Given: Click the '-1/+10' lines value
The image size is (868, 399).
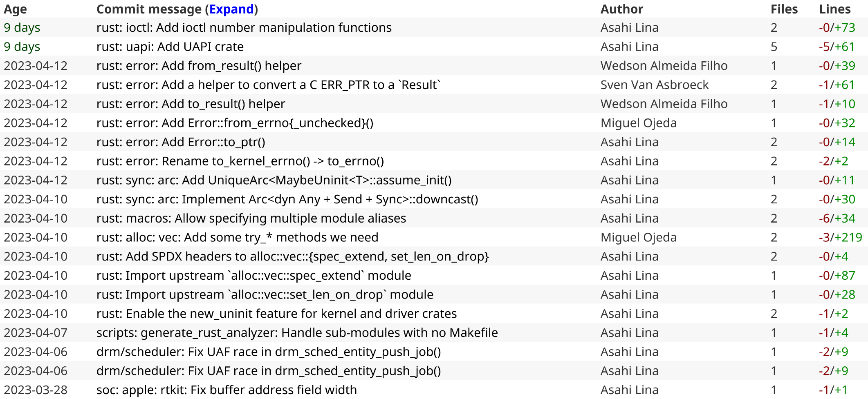Looking at the screenshot, I should coord(837,104).
